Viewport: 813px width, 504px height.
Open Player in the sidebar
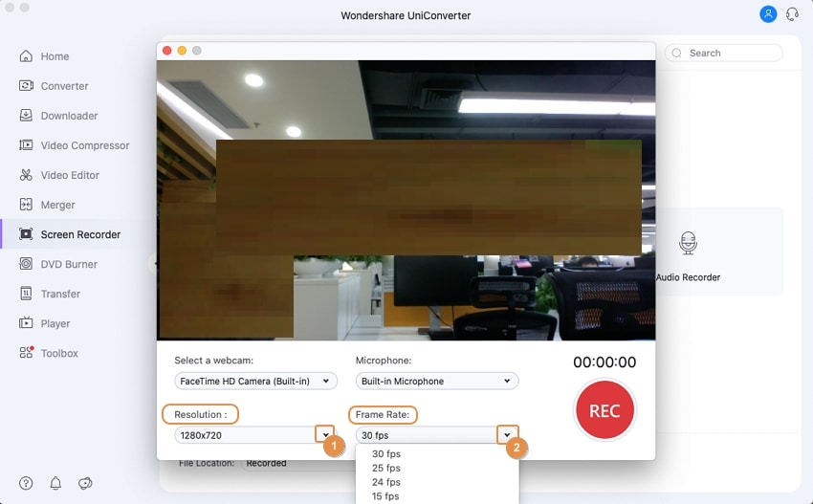pyautogui.click(x=55, y=323)
